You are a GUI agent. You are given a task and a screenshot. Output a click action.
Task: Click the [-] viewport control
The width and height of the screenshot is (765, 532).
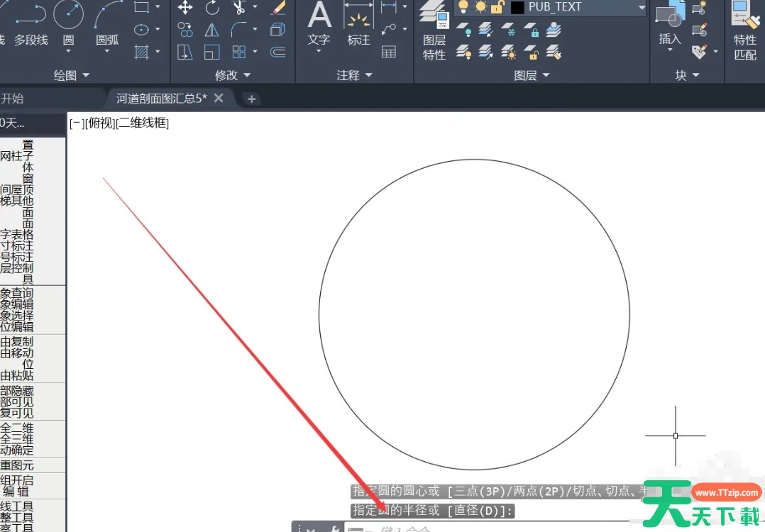[x=77, y=123]
